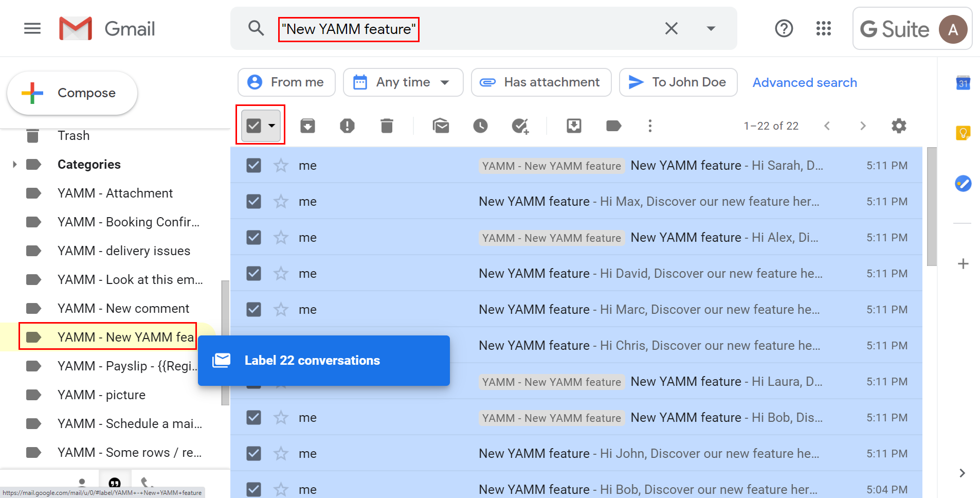980x498 pixels.
Task: Click the Snooze clock icon
Action: pos(480,126)
